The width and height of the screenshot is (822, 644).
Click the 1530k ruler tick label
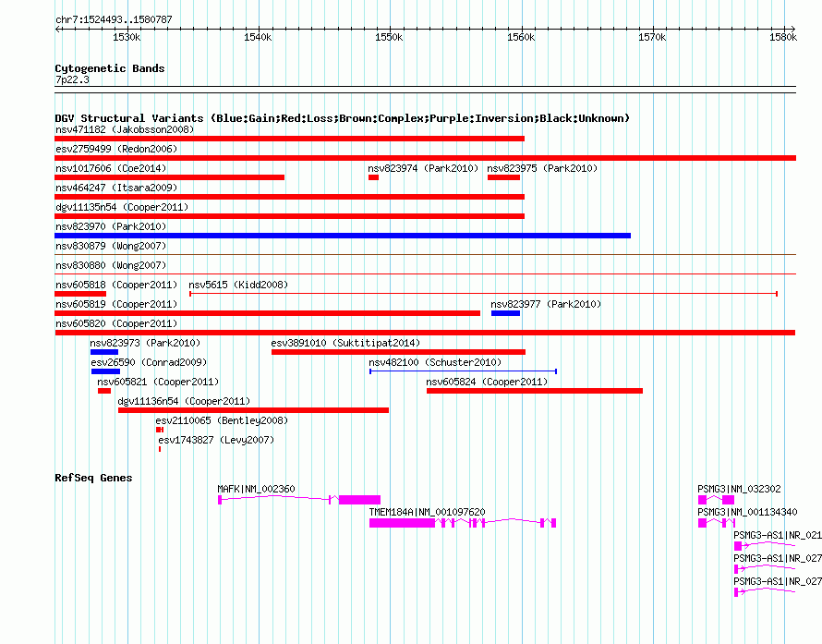tap(127, 37)
